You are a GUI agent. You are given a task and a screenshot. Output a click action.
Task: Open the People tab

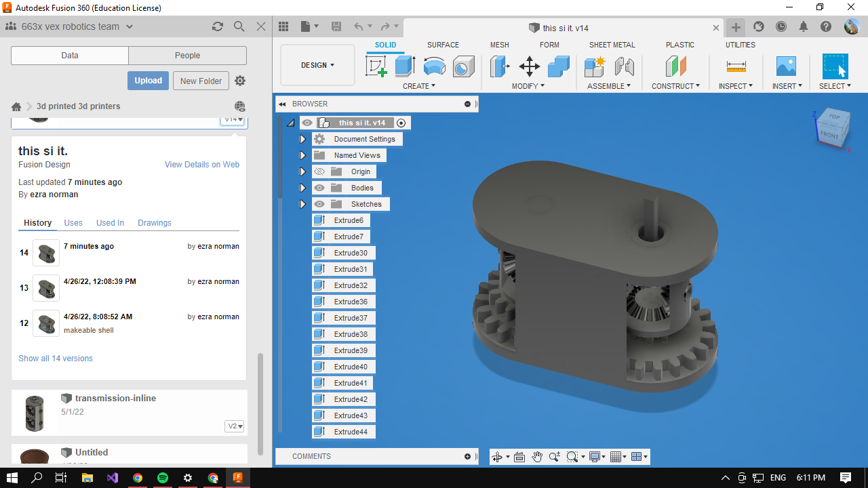point(187,56)
